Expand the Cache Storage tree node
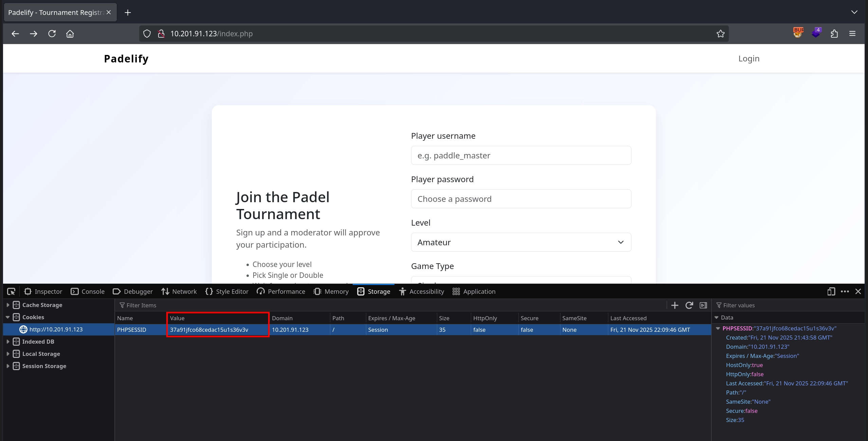This screenshot has width=868, height=441. coord(8,305)
